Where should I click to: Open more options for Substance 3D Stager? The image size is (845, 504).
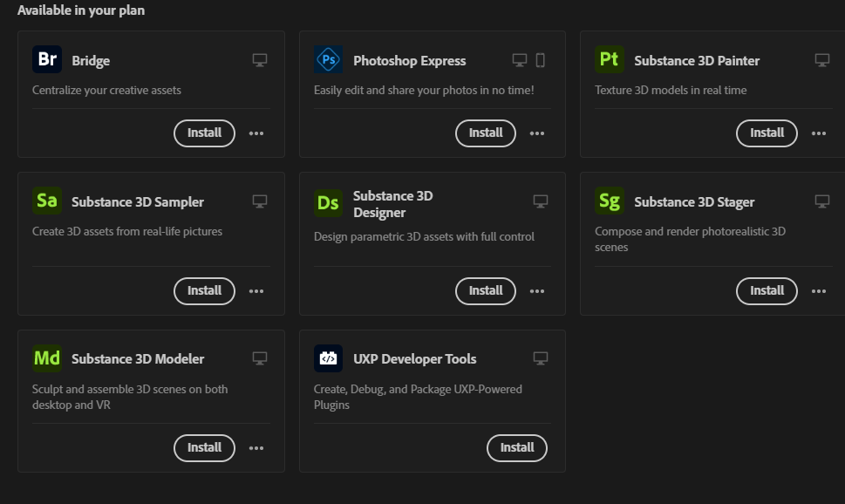pos(819,291)
